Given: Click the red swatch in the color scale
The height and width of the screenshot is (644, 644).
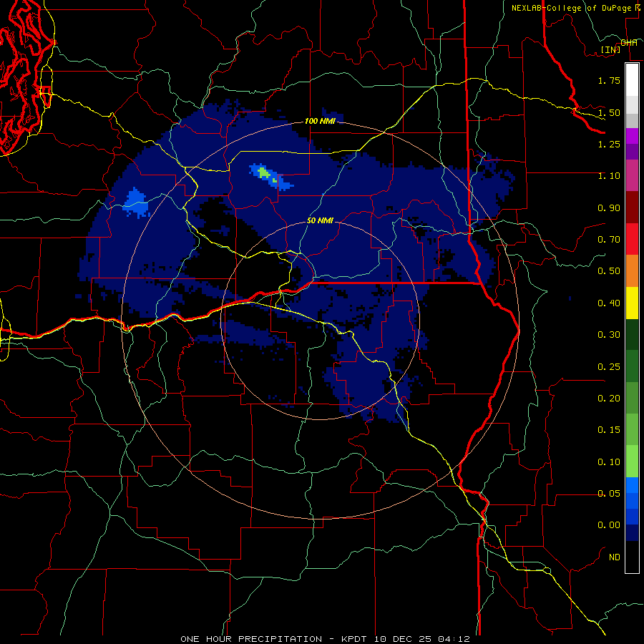Looking at the screenshot, I should pyautogui.click(x=632, y=239).
